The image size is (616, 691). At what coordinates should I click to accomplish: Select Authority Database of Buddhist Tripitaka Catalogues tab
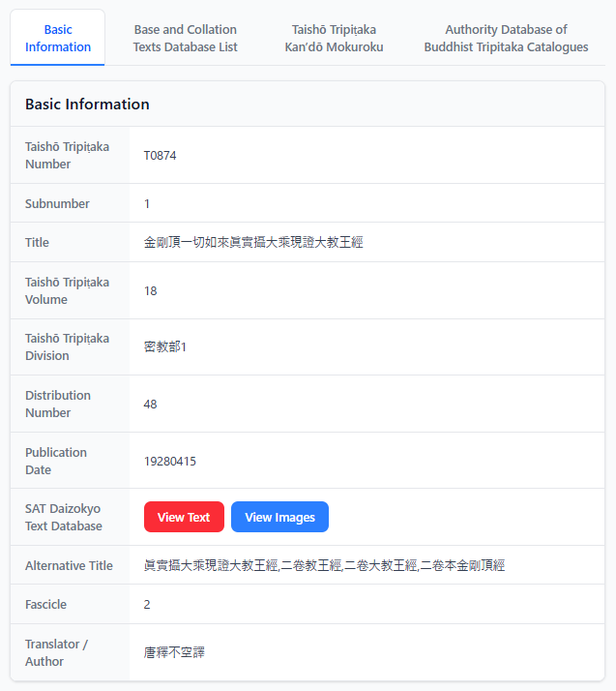[x=506, y=38]
